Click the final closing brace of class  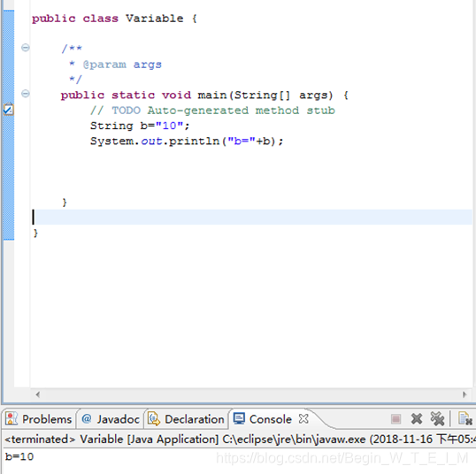(35, 233)
